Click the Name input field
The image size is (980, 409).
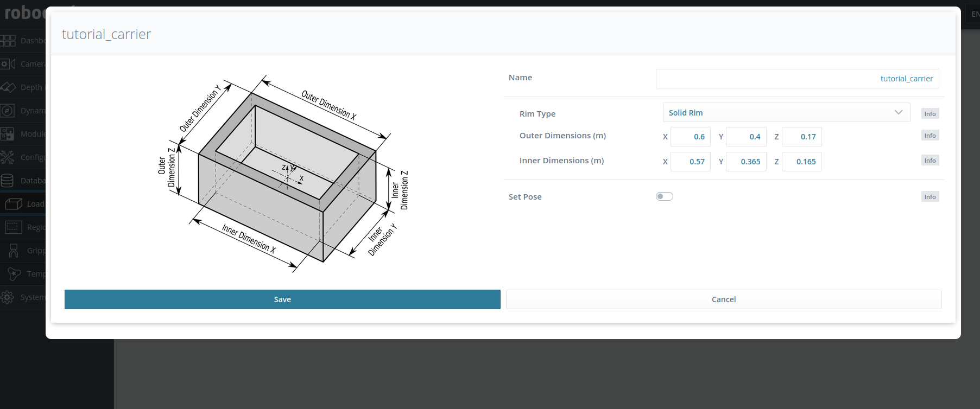click(x=796, y=79)
